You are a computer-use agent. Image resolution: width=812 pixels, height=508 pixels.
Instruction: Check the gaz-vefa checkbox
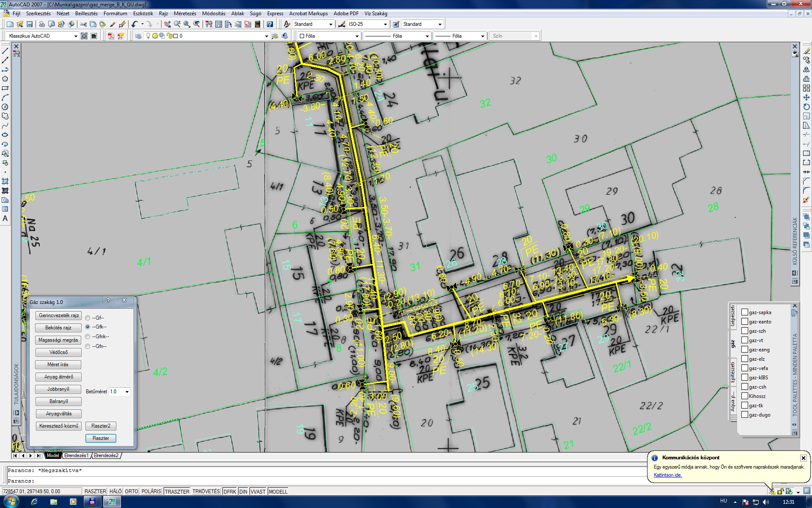pos(745,368)
